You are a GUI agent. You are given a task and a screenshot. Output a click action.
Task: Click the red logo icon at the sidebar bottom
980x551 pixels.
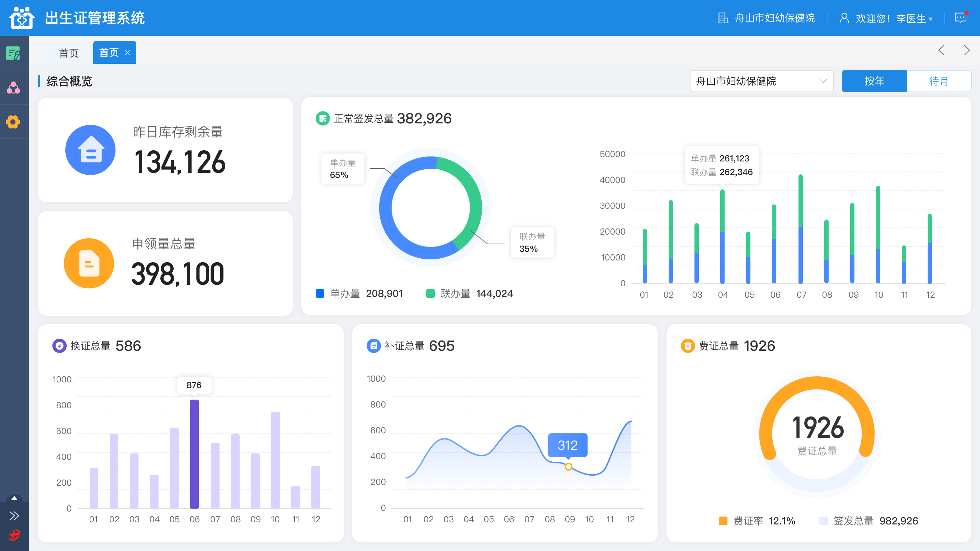(x=14, y=536)
